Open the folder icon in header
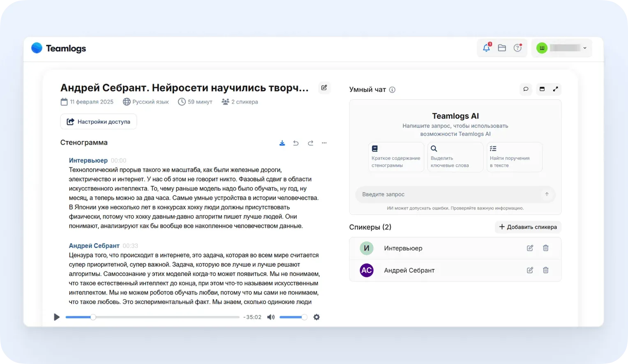Image resolution: width=628 pixels, height=364 pixels. [x=502, y=48]
